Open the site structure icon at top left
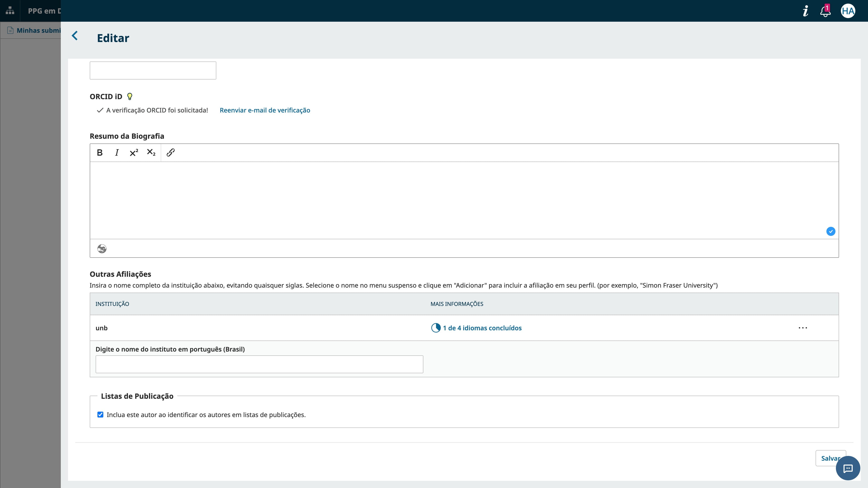Screen dimensions: 868x488 pos(10,11)
